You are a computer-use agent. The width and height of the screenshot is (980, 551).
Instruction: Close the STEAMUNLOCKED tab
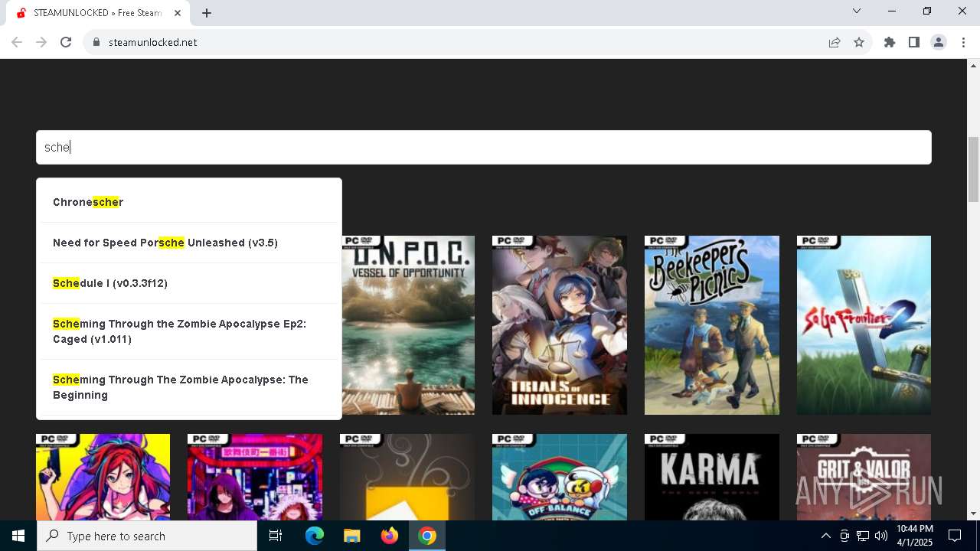[178, 13]
